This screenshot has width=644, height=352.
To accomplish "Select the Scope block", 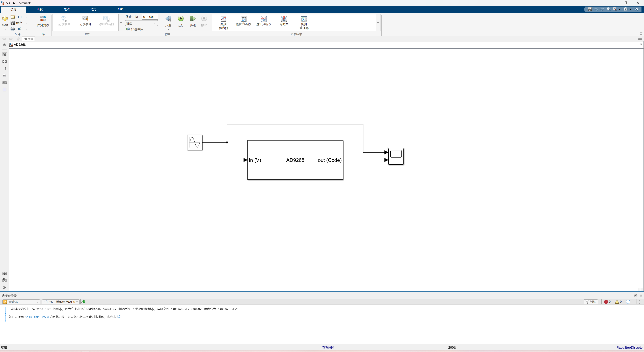I will coord(396,156).
